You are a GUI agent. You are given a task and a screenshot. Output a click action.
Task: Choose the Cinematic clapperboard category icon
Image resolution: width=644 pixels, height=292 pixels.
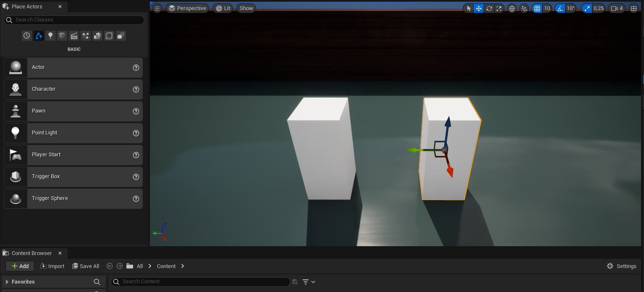point(74,36)
